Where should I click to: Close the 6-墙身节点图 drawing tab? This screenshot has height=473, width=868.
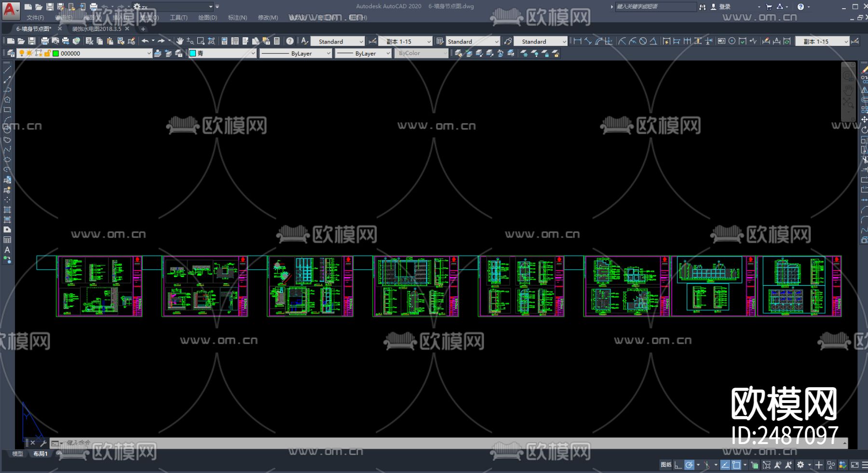[x=60, y=29]
